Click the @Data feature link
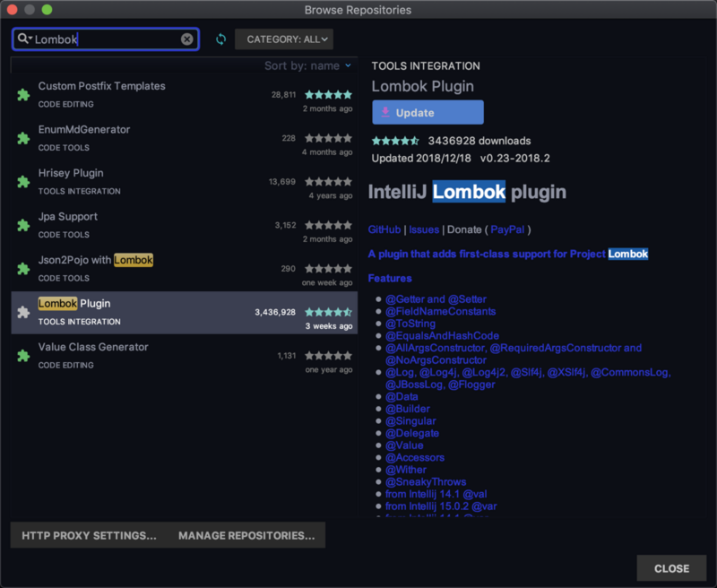The image size is (717, 588). tap(402, 396)
